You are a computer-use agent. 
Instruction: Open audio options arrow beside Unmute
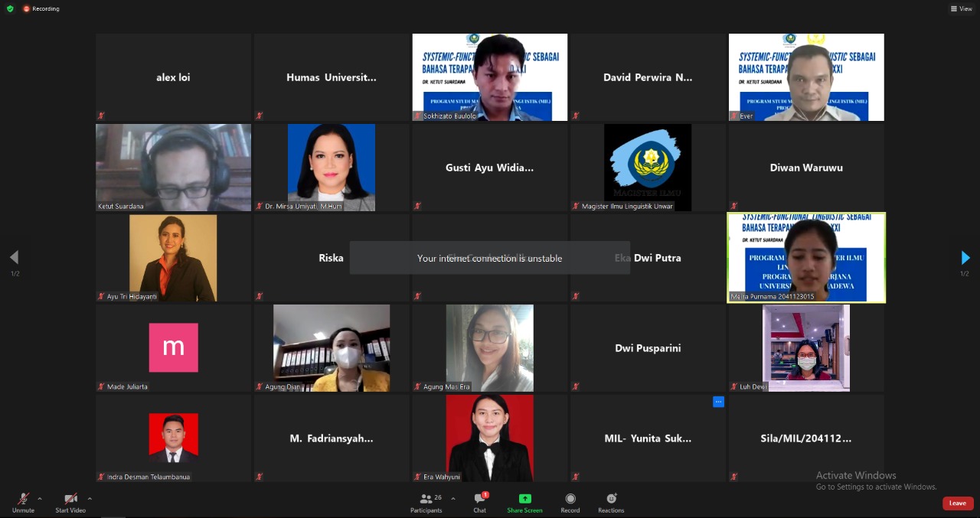pos(40,499)
